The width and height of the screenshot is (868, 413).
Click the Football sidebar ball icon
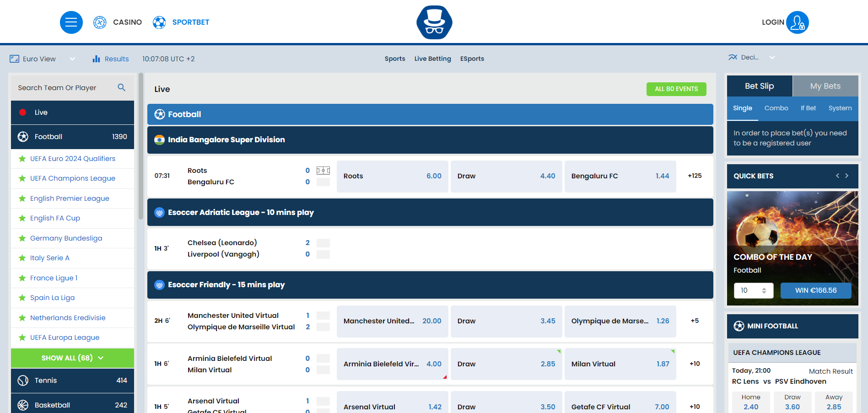(23, 137)
